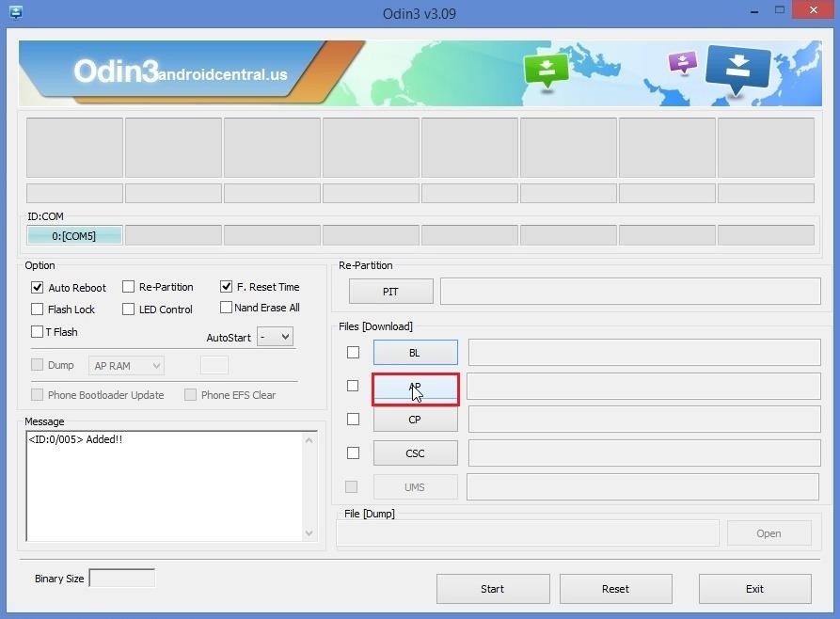The height and width of the screenshot is (619, 840).
Task: Uncheck the F. Reset Time option
Action: [226, 286]
